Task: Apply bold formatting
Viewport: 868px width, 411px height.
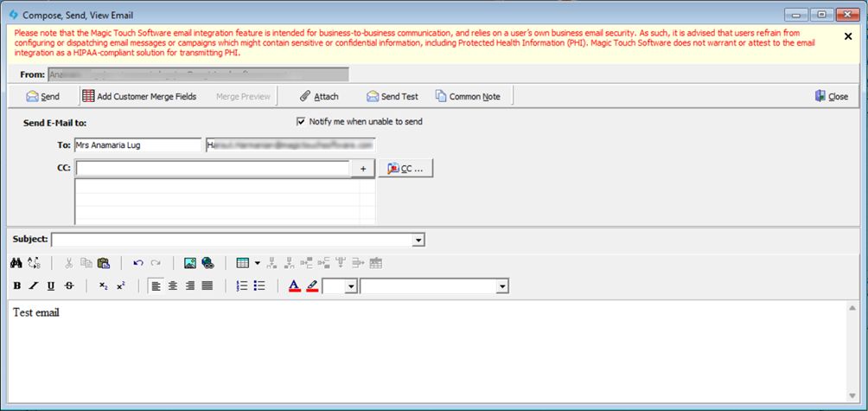Action: 17,286
